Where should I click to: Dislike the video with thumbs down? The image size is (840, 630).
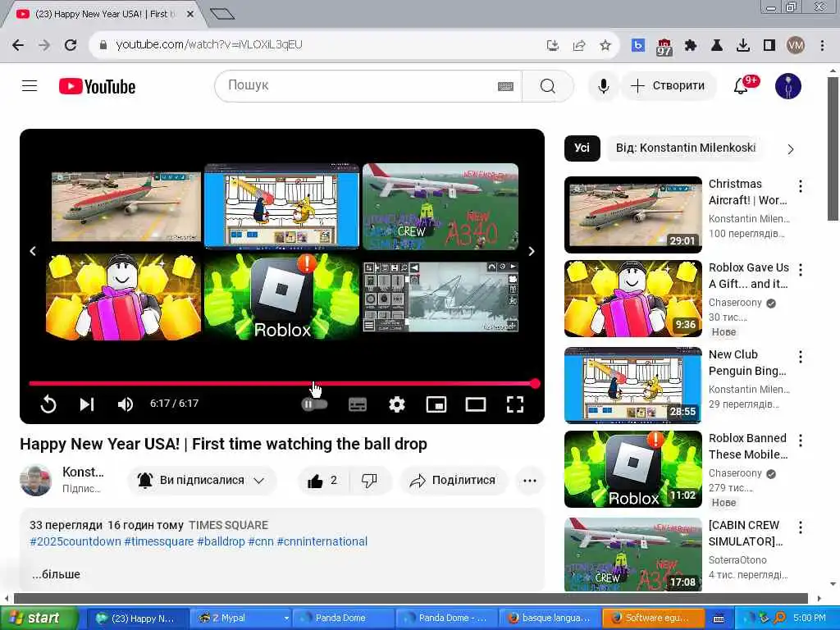[x=370, y=481]
